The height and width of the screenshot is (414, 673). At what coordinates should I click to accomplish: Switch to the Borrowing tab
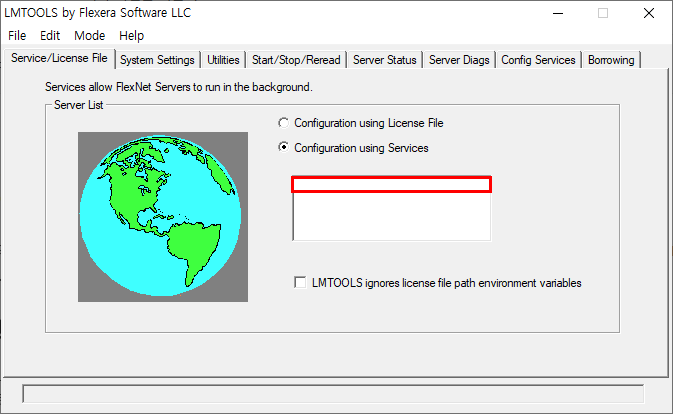pyautogui.click(x=611, y=60)
